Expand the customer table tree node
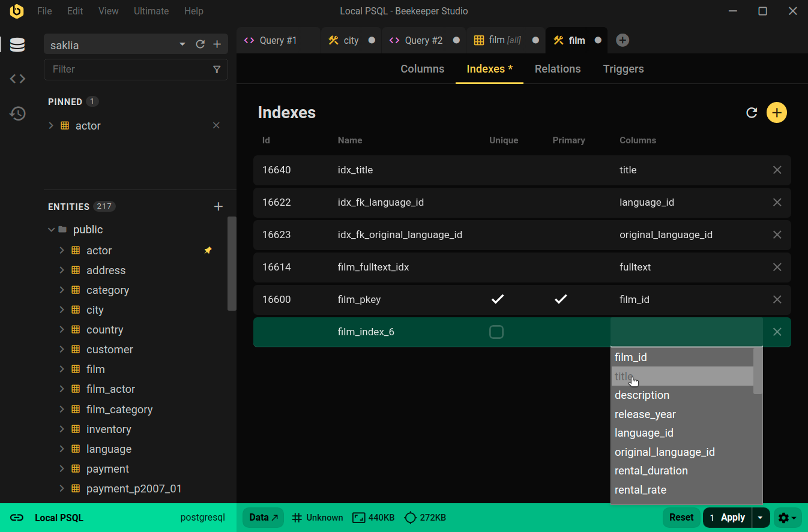The height and width of the screenshot is (532, 808). point(61,350)
